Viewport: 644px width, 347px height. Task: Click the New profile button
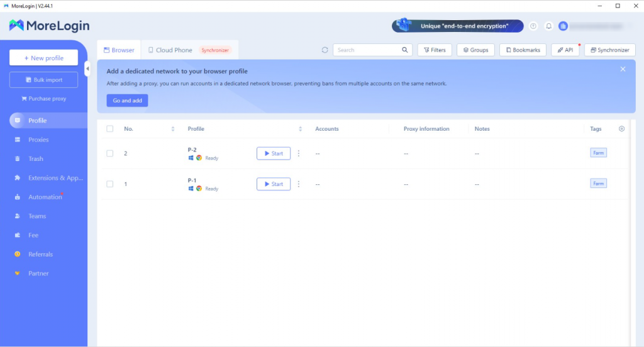click(x=44, y=58)
